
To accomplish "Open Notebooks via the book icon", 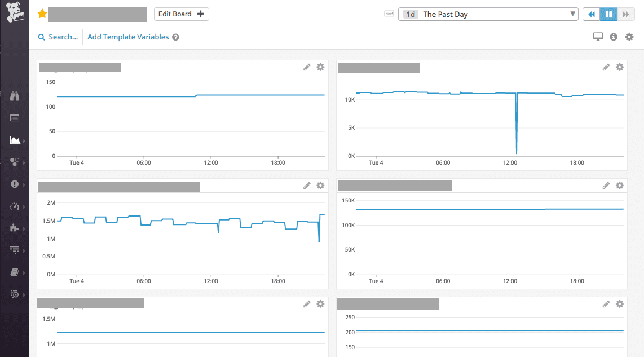I will point(15,272).
